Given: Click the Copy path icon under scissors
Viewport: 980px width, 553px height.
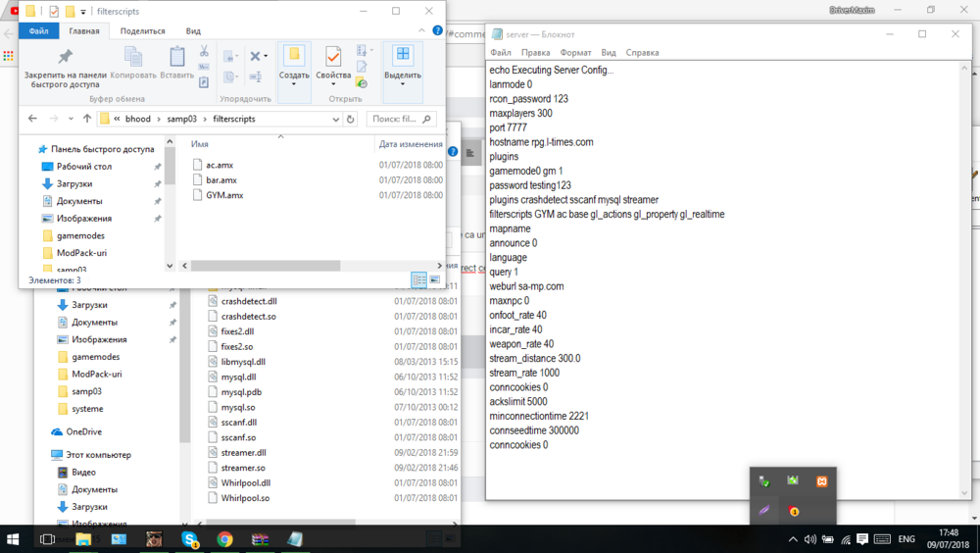Looking at the screenshot, I should [204, 67].
